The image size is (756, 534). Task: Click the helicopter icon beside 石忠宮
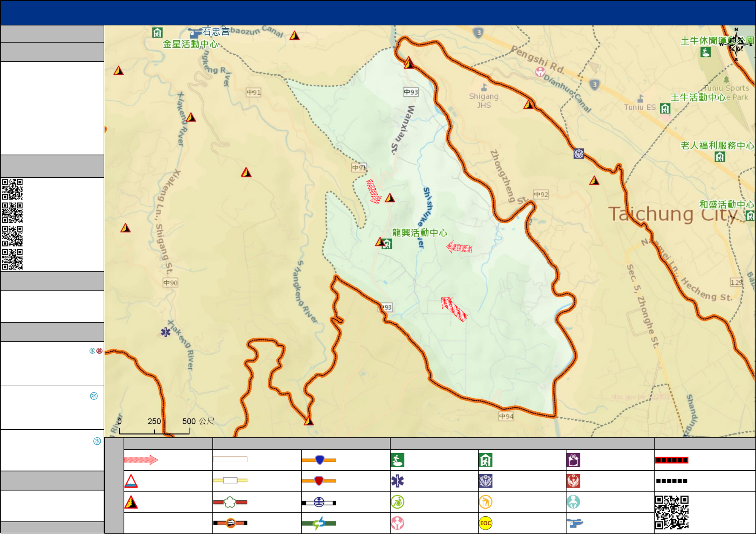[x=194, y=33]
